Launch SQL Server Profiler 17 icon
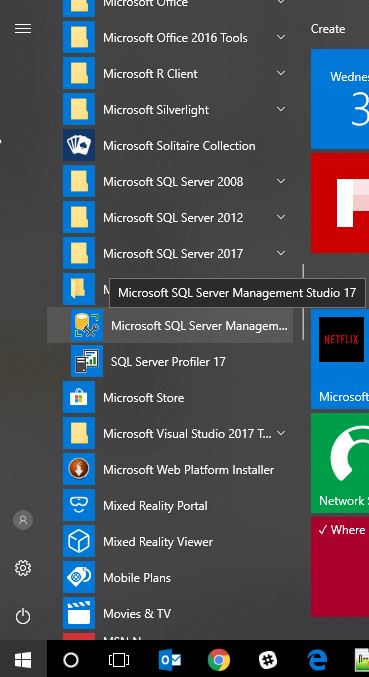This screenshot has width=369, height=677. [x=87, y=361]
